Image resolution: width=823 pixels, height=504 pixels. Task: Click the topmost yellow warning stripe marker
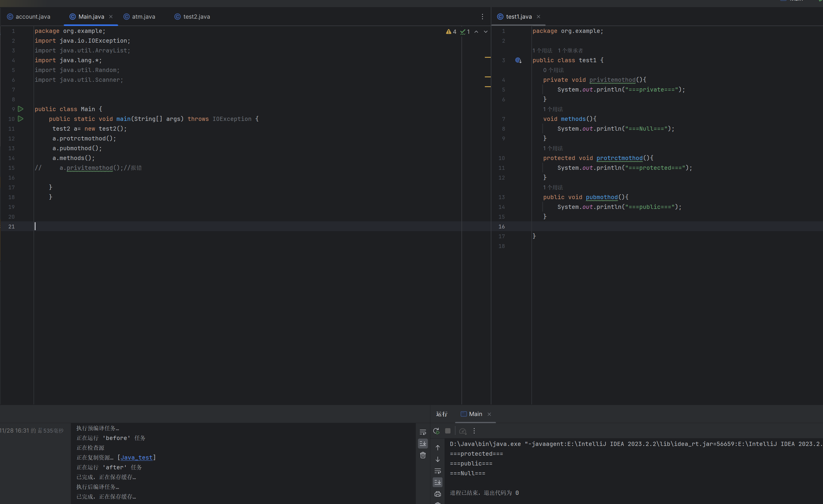(488, 57)
